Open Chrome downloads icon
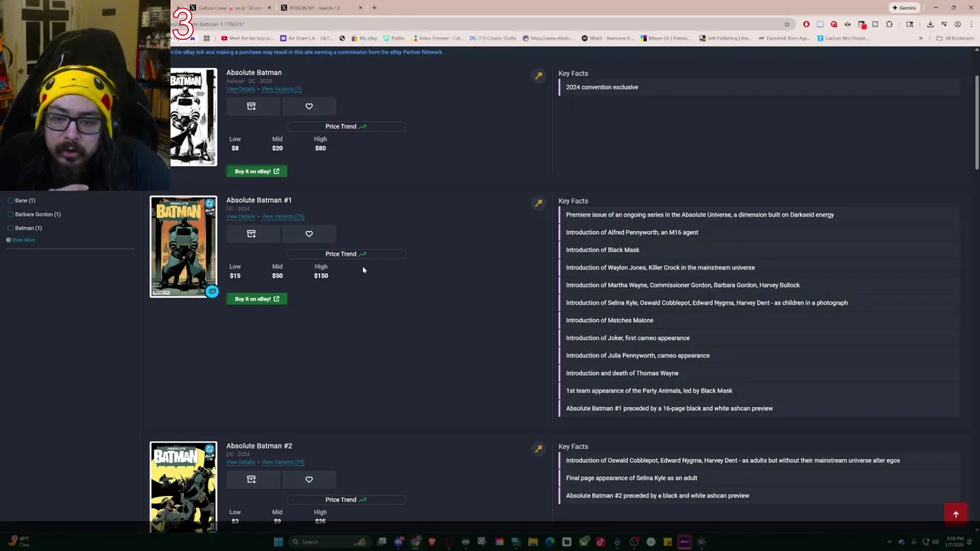 929,24
